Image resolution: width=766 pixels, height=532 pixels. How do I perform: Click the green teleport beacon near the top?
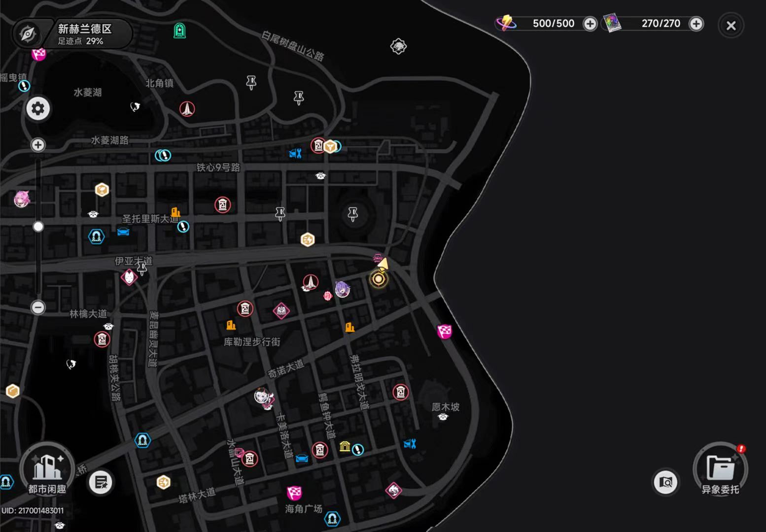180,31
